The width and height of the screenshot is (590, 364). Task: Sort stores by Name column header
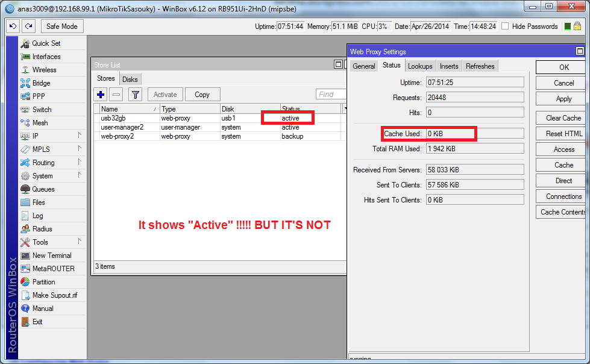[x=130, y=109]
